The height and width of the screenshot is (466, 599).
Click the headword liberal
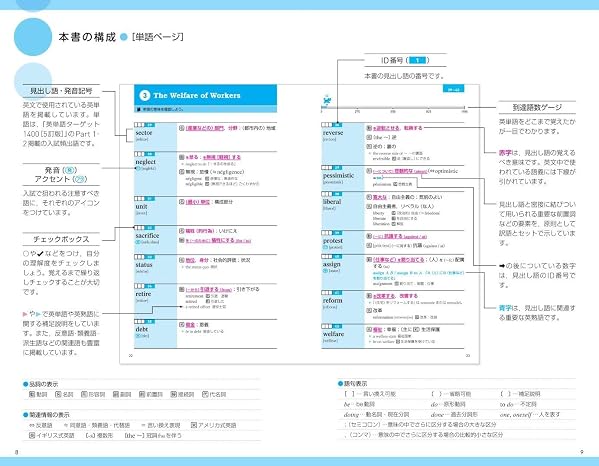332,202
